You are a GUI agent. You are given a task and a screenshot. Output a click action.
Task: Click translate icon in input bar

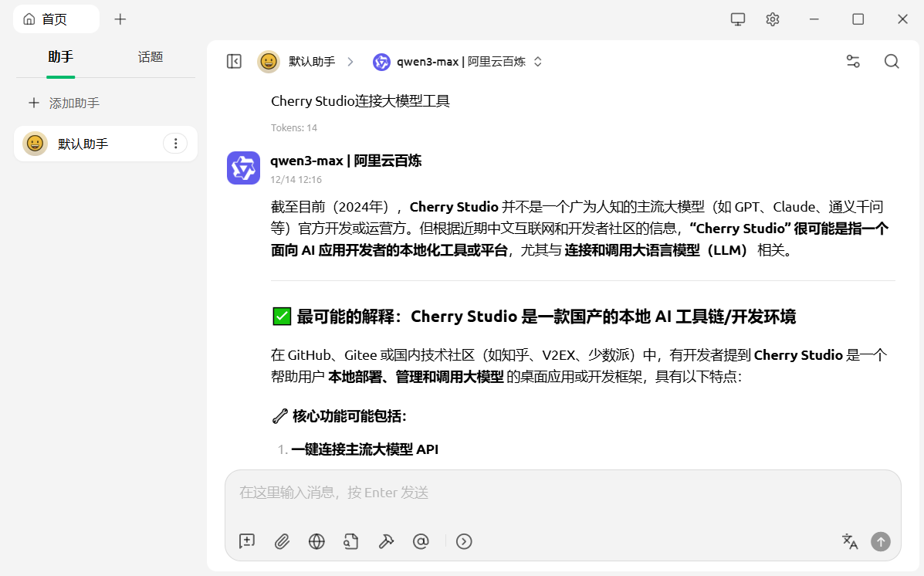coord(850,541)
